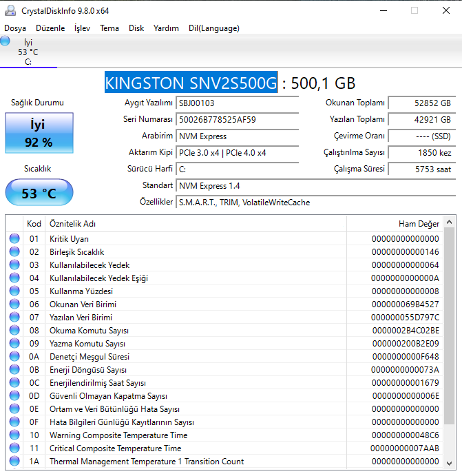
Task: Select the İyi 53 °C C: disk tab
Action: pos(28,52)
